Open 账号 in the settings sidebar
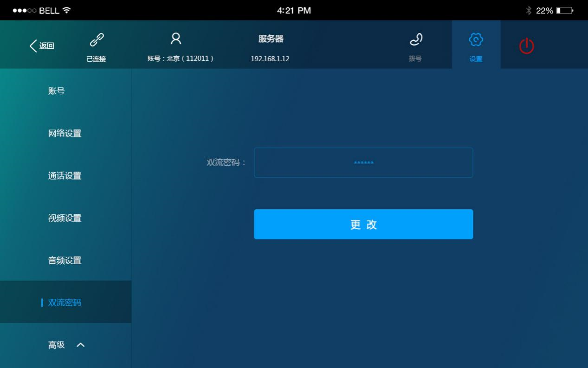This screenshot has width=588, height=368. coord(56,91)
